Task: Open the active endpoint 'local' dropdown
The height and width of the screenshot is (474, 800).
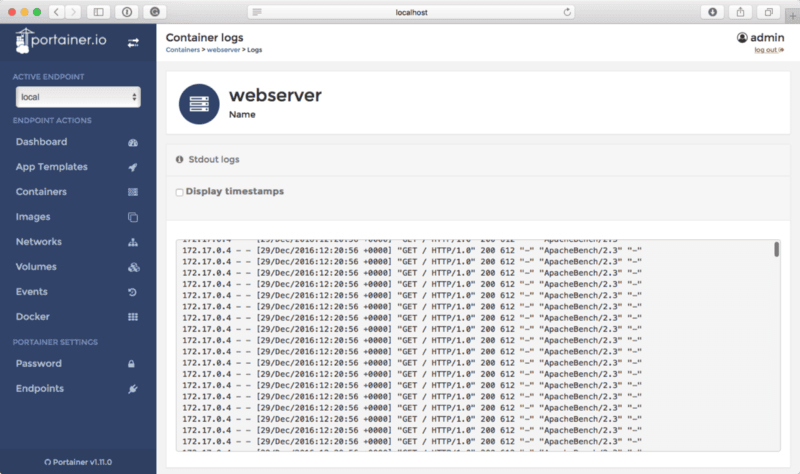Action: [77, 97]
